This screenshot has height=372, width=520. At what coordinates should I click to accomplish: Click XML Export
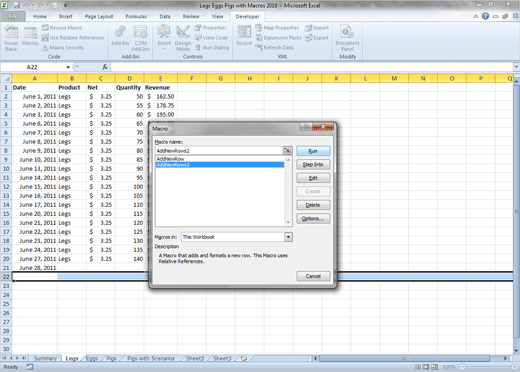click(317, 38)
